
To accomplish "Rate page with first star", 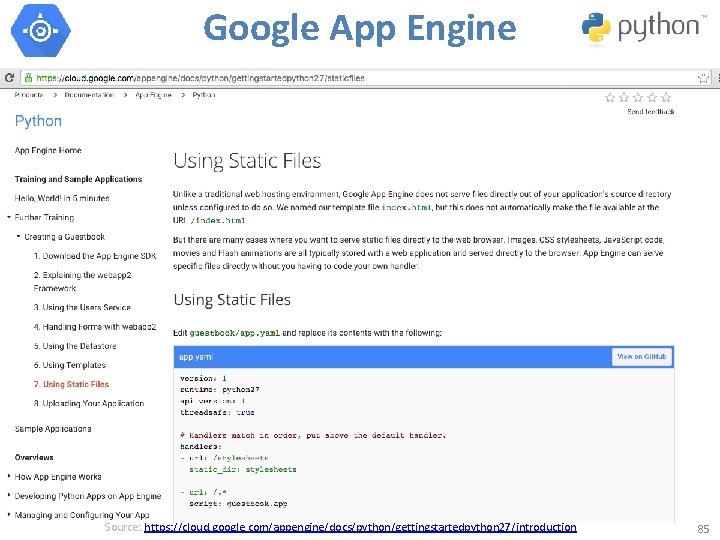I will 610,97.
